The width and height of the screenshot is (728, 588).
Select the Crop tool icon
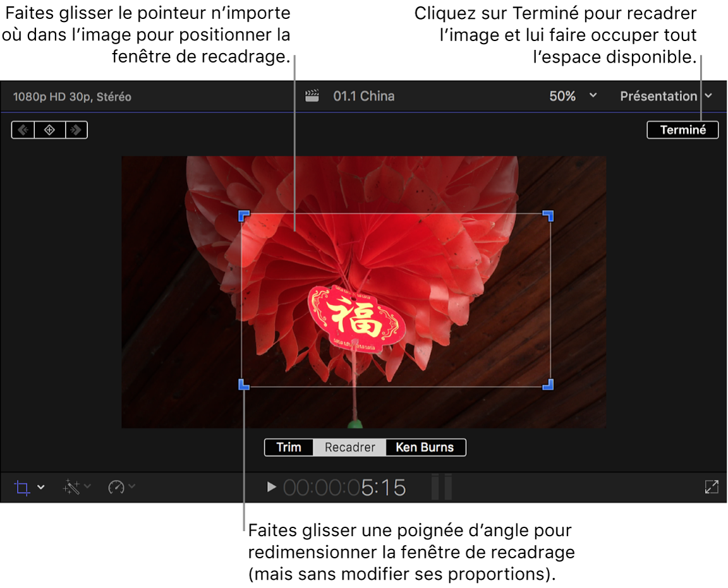click(21, 487)
